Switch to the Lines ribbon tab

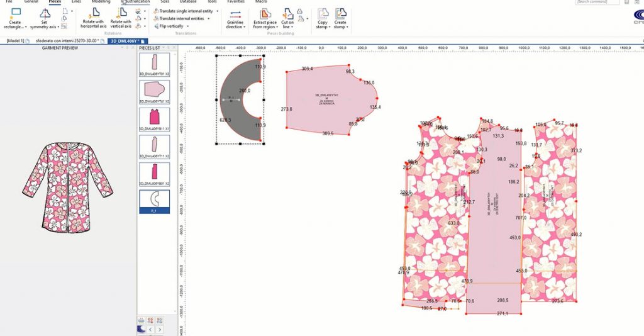coord(76,2)
